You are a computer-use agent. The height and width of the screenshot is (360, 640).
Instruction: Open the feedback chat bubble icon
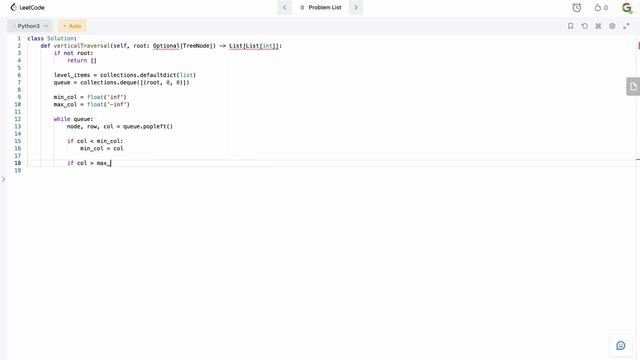pos(620,346)
